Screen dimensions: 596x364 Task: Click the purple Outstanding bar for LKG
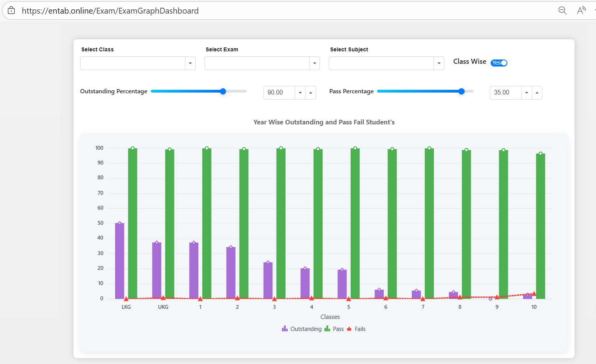[120, 261]
